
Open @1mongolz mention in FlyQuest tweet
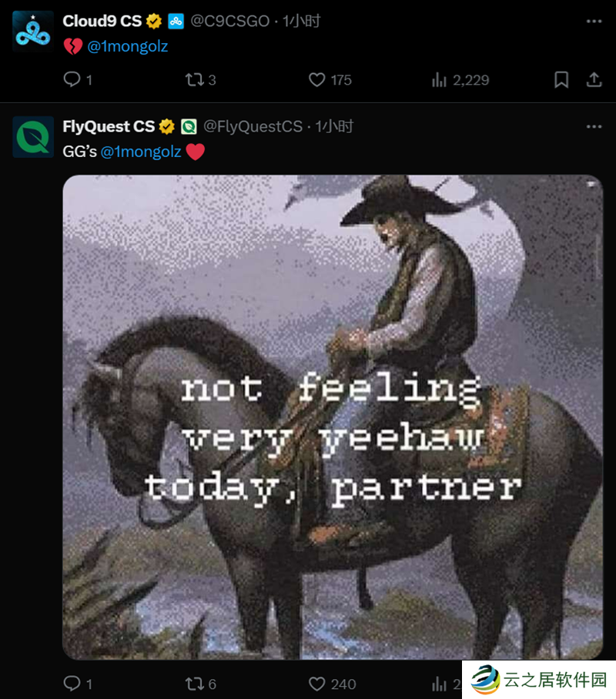click(x=141, y=152)
